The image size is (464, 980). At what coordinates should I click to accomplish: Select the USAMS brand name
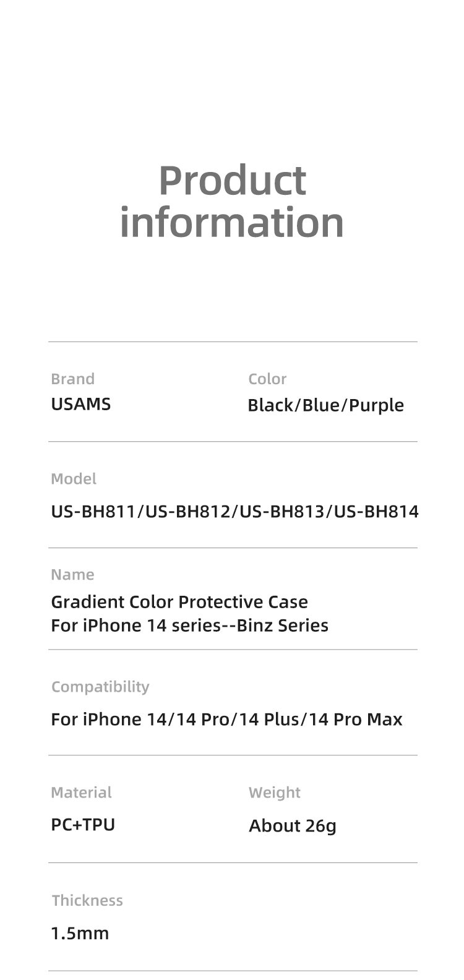tap(80, 404)
